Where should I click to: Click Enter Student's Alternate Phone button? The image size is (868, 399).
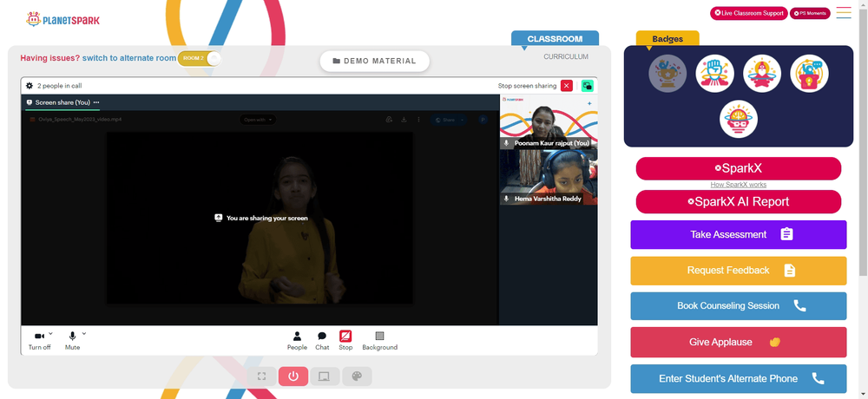(x=739, y=378)
